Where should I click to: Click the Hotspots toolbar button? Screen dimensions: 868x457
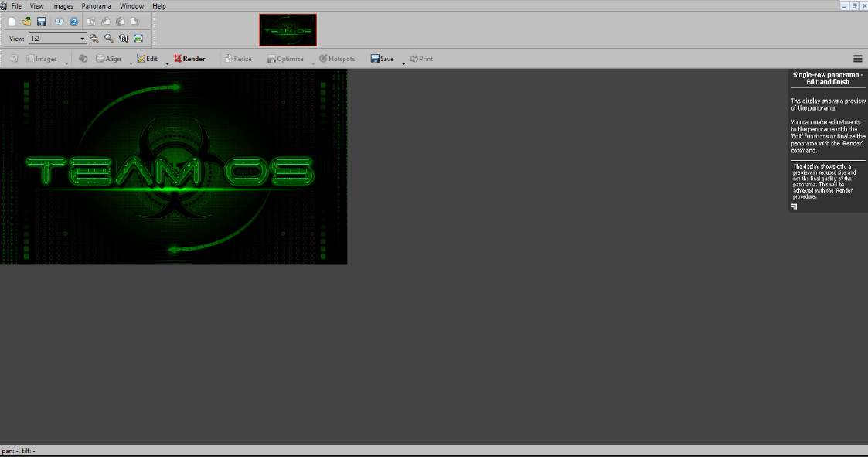337,59
